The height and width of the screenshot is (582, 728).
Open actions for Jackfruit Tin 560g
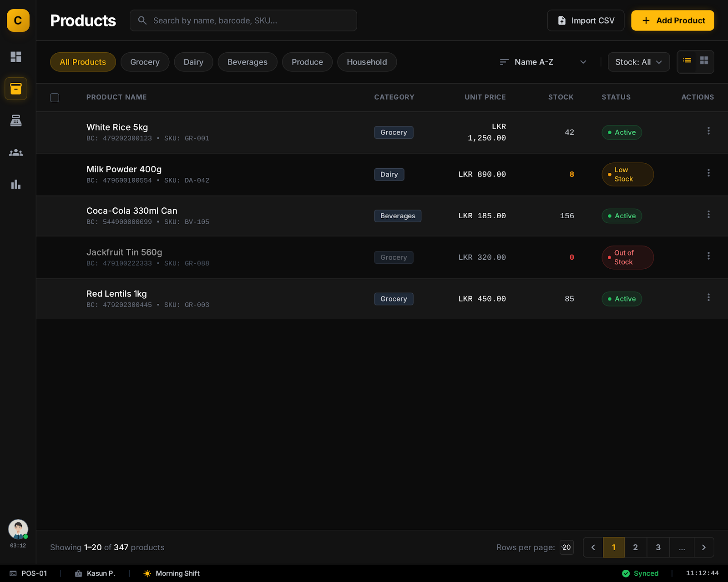[x=708, y=256]
